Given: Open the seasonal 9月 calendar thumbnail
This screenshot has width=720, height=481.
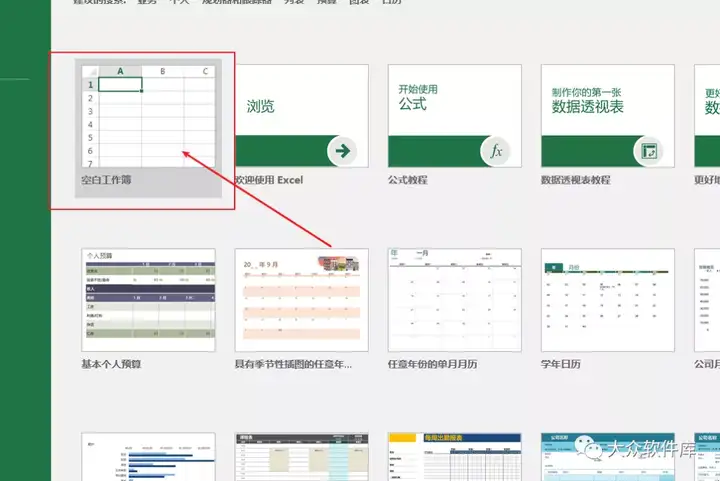Looking at the screenshot, I should (302, 300).
